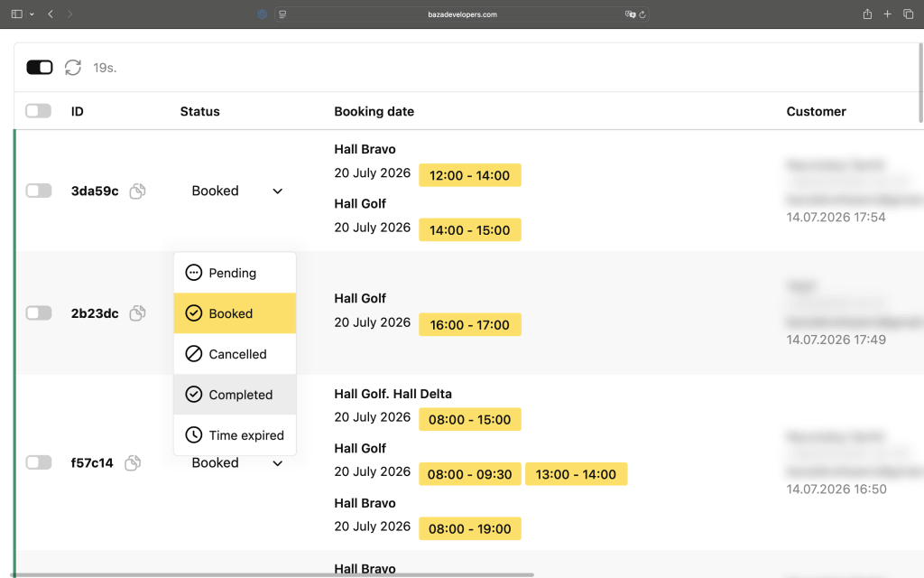Click timestamp 14.07.2026 16:50
Image resolution: width=924 pixels, height=578 pixels.
[x=836, y=489]
